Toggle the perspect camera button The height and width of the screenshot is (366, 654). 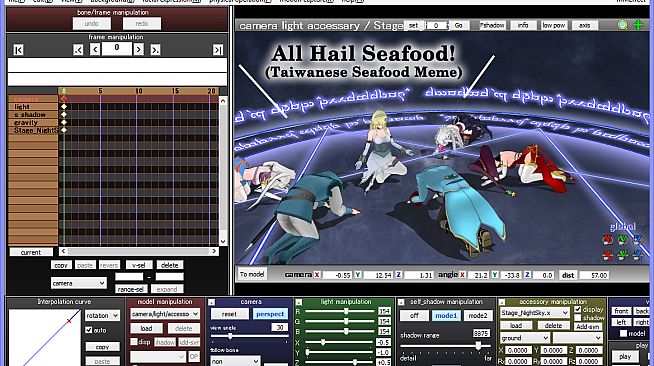[270, 314]
